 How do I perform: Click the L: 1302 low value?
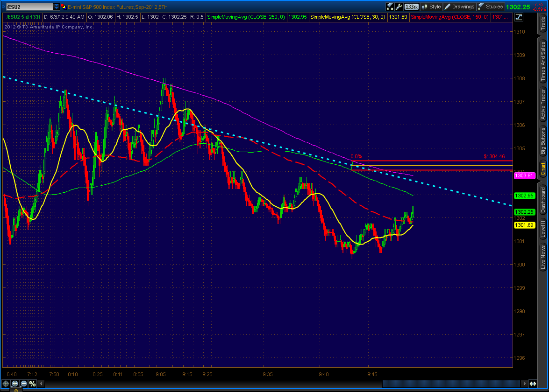150,17
